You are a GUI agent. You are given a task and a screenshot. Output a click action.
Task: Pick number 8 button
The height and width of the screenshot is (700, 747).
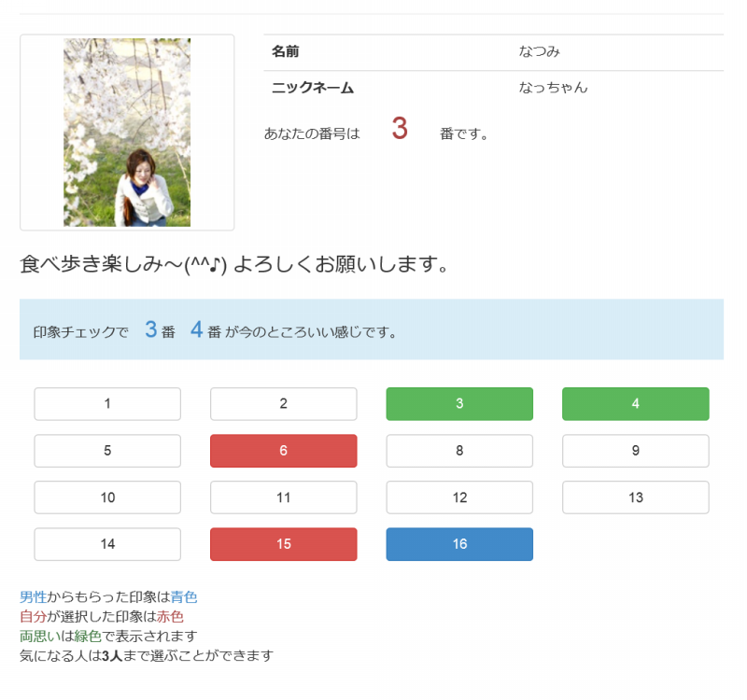pos(459,451)
